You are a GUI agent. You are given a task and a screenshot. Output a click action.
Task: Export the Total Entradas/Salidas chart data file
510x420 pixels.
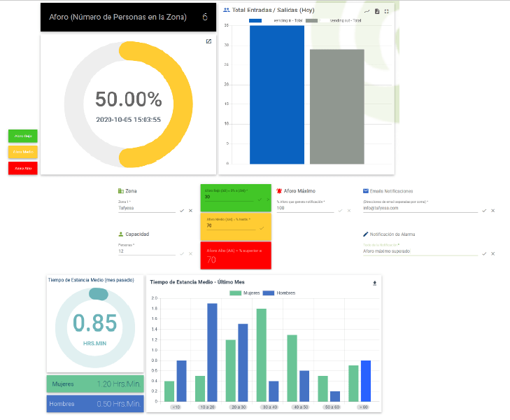377,12
